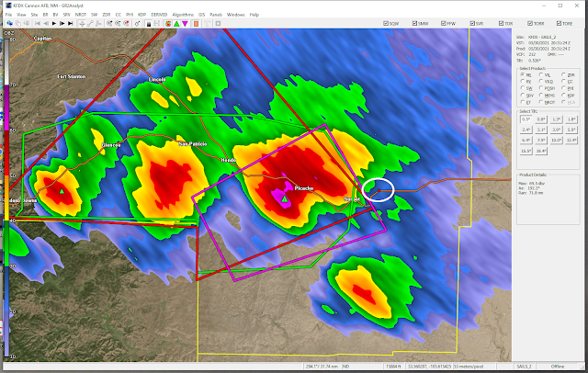
Task: Toggle the SMW warning checkbox
Action: click(x=414, y=23)
